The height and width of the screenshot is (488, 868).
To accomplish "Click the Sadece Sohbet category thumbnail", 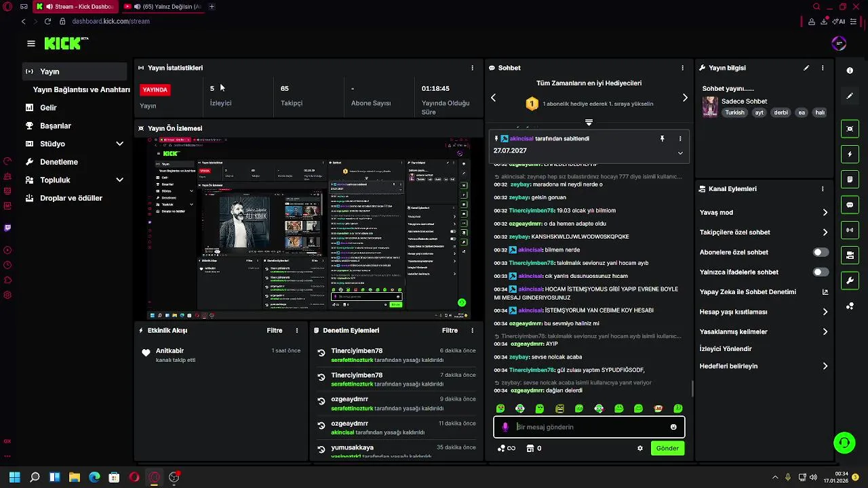I will pos(710,106).
